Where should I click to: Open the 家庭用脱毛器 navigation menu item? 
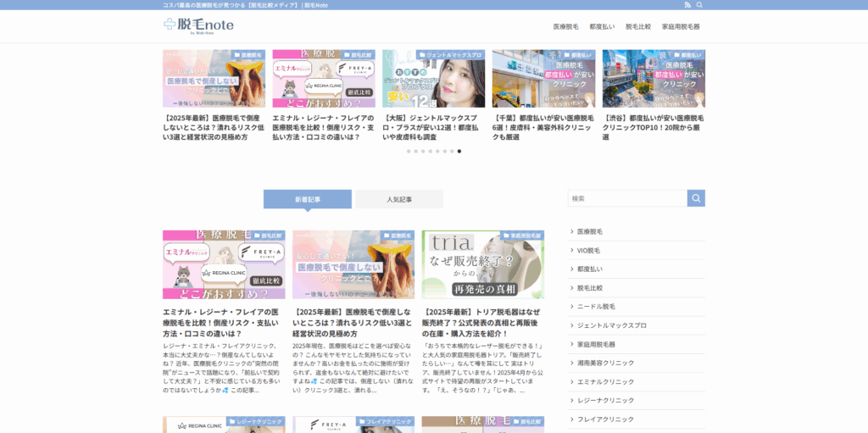pyautogui.click(x=681, y=26)
